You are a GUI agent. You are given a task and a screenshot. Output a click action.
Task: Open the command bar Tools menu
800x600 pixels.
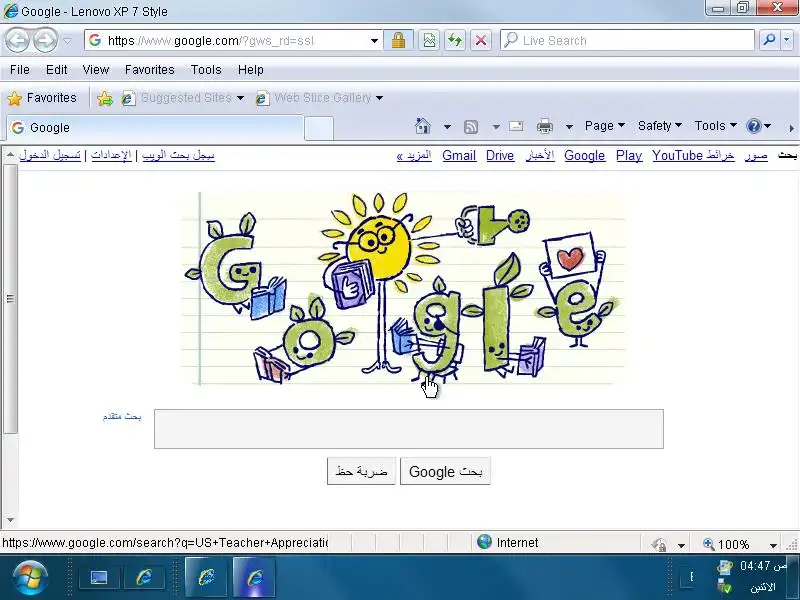tap(715, 126)
